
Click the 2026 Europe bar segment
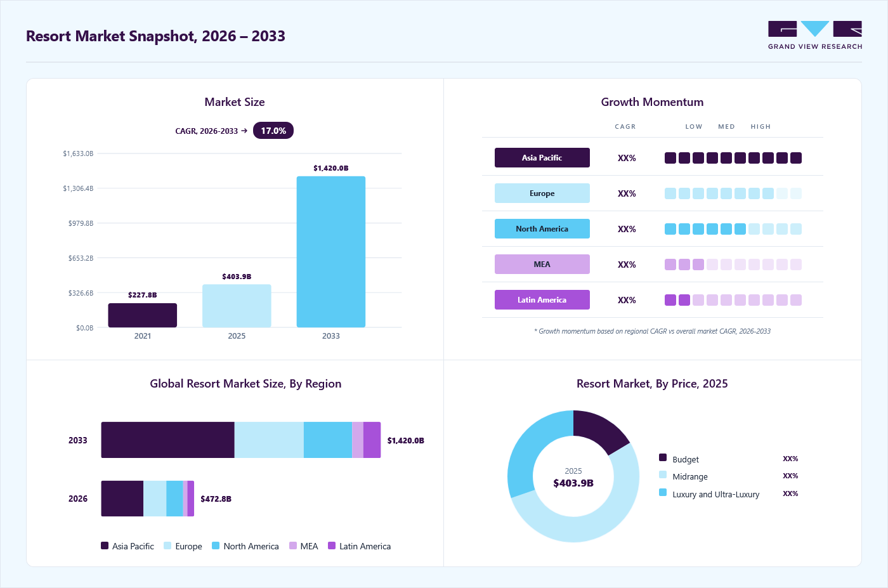click(x=155, y=499)
